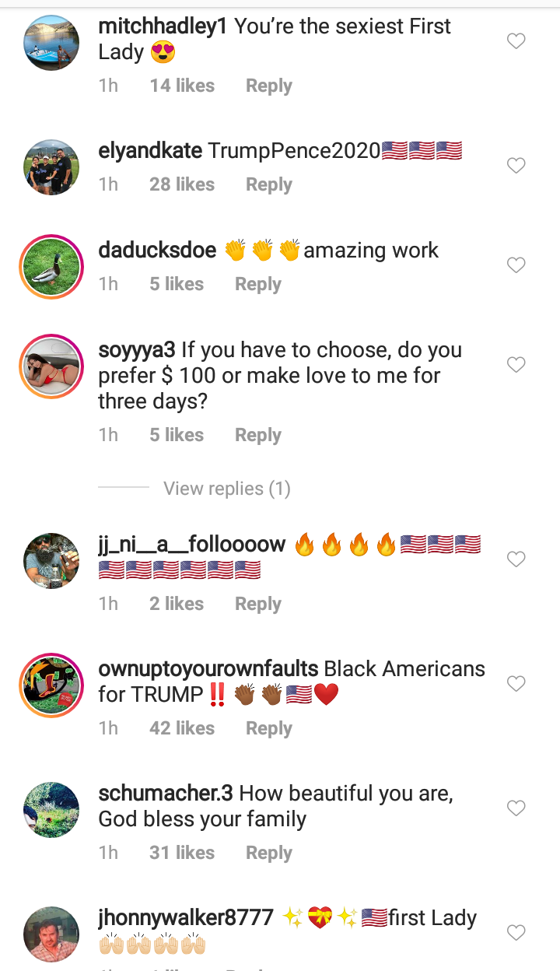Tap heart icon on elyandkate's comment
This screenshot has width=560, height=971.
pyautogui.click(x=516, y=166)
